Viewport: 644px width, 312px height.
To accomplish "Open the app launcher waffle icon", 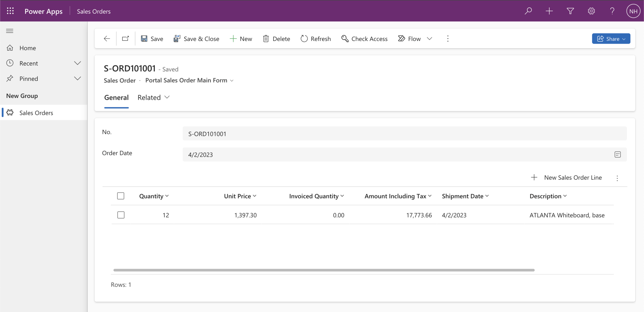I will click(10, 11).
